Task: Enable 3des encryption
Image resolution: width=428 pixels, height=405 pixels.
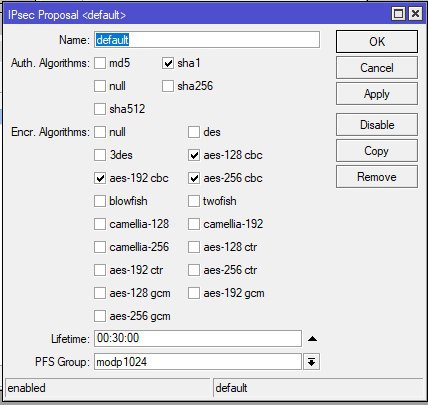Action: pyautogui.click(x=100, y=155)
